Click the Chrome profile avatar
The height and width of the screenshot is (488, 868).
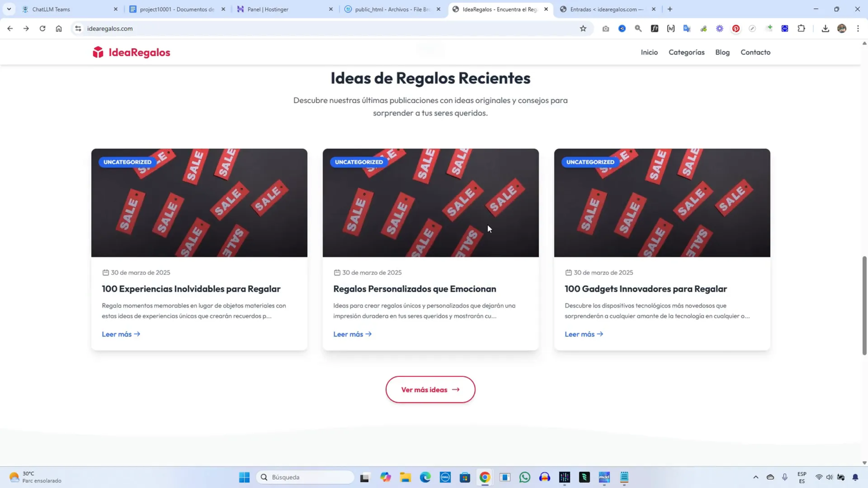tap(841, 29)
